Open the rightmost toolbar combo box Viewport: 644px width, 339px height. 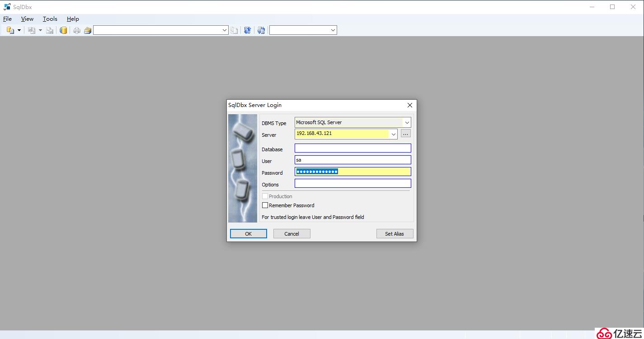[x=303, y=30]
